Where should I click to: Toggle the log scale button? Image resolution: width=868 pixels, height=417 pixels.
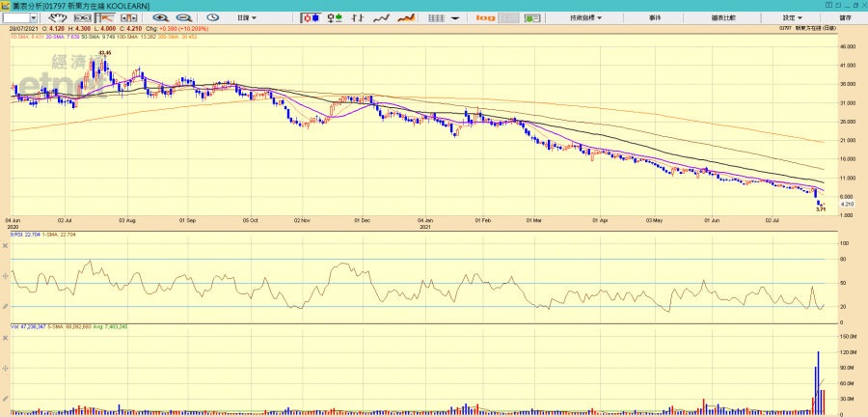[x=485, y=17]
